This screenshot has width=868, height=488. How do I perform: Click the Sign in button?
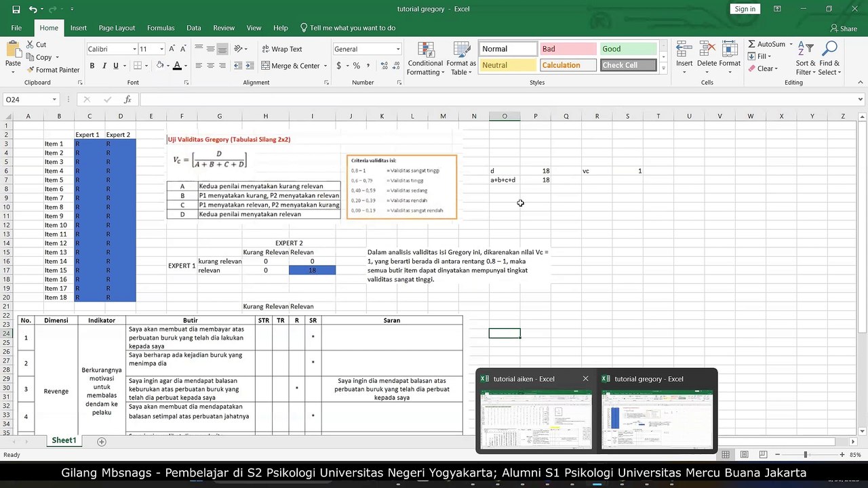[x=745, y=9]
